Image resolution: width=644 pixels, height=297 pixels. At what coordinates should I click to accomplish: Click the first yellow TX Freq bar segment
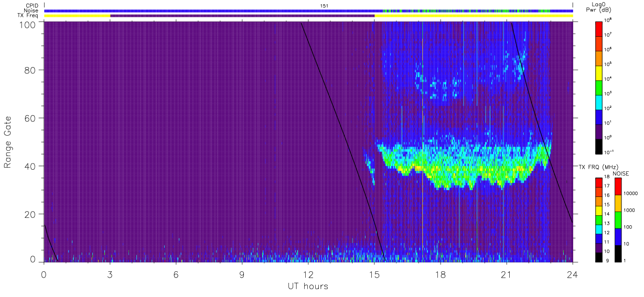pos(77,16)
